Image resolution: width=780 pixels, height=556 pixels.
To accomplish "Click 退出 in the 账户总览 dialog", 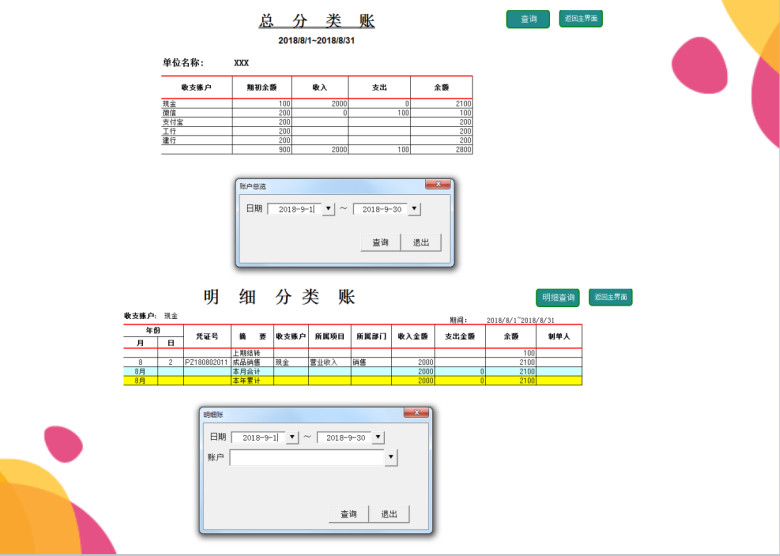I will (x=421, y=242).
